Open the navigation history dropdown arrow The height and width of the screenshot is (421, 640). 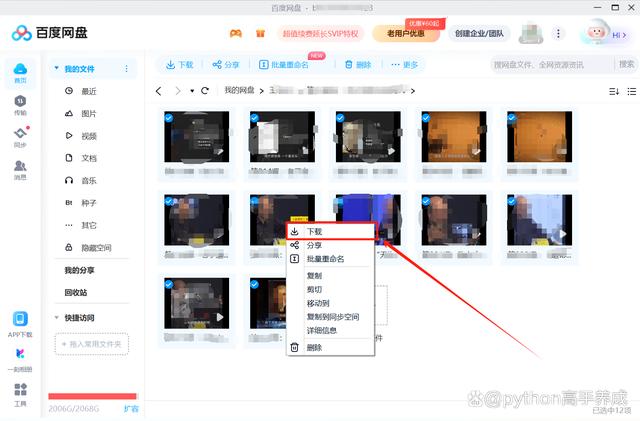click(192, 91)
